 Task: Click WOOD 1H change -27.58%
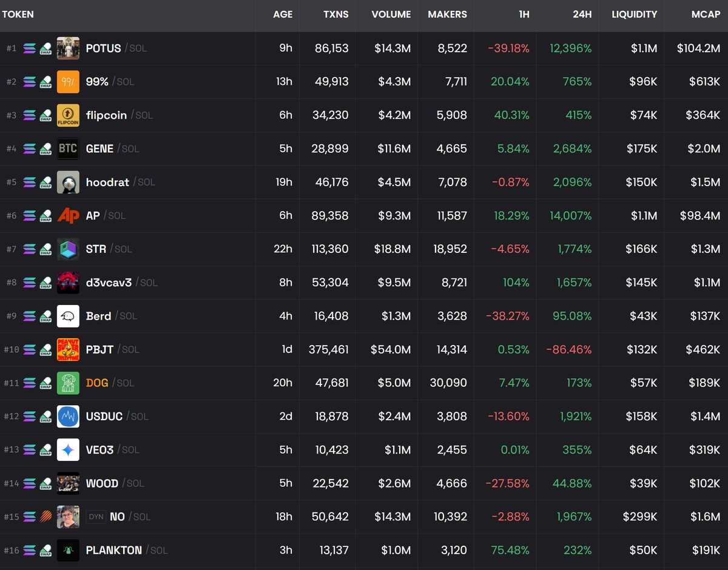point(508,483)
